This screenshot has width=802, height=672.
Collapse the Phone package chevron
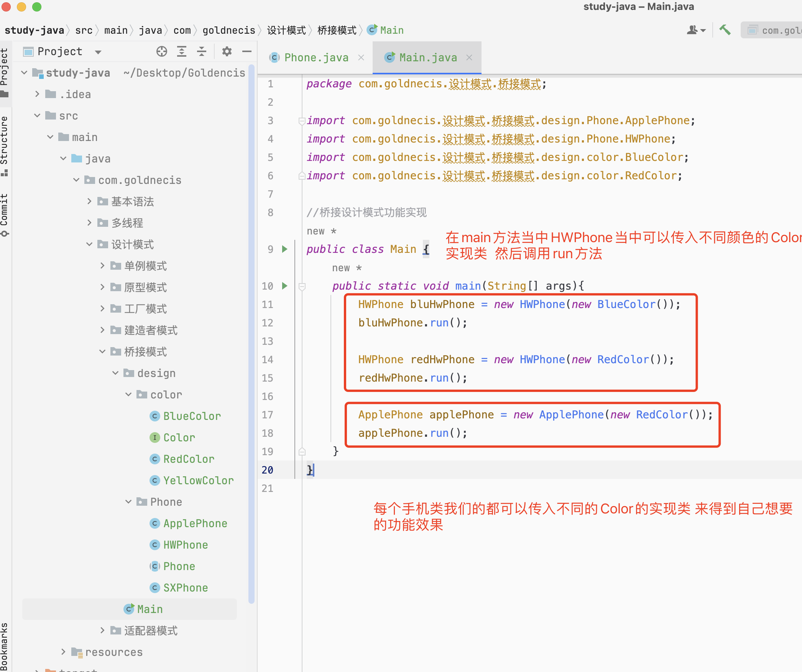[128, 502]
